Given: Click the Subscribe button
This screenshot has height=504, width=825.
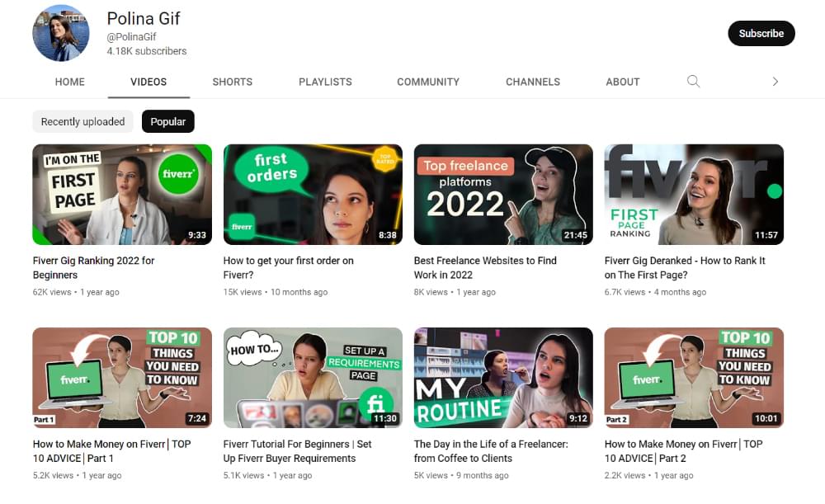Looking at the screenshot, I should click(x=761, y=33).
